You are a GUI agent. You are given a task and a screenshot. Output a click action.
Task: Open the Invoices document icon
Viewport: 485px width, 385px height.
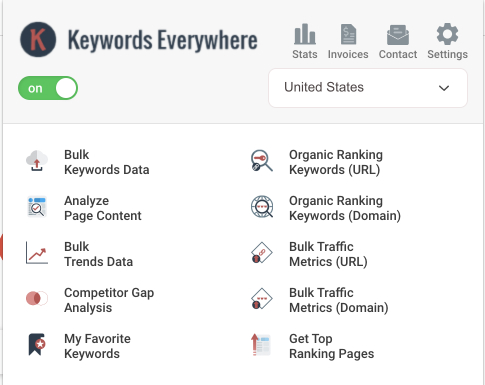(x=348, y=34)
